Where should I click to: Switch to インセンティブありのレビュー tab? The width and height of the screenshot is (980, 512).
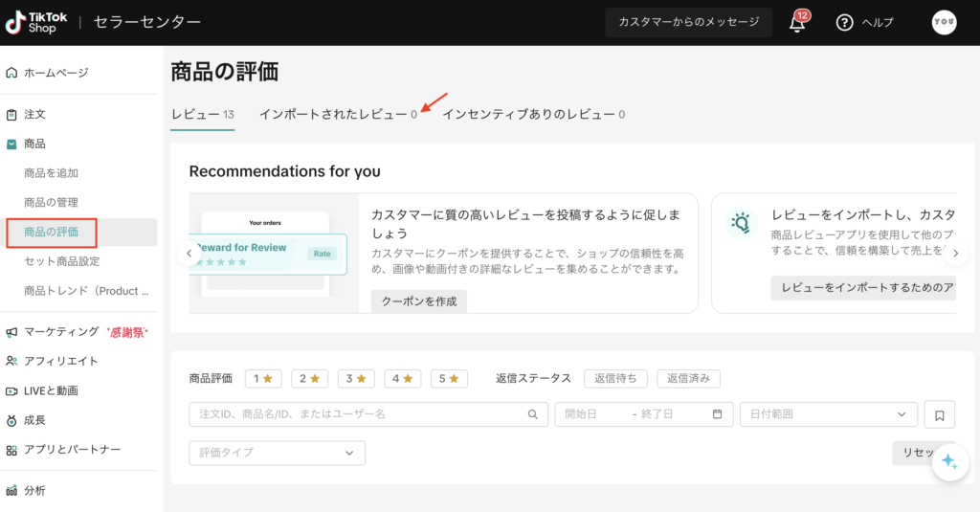[533, 115]
